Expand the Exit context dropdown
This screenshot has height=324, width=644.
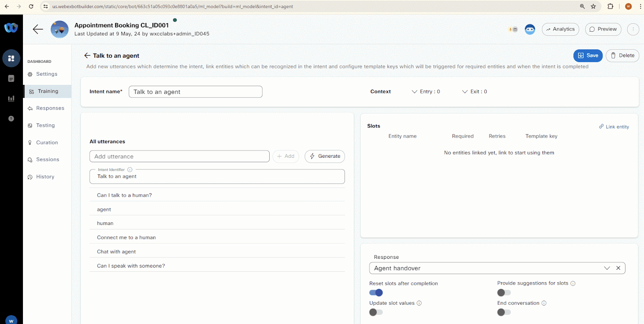click(x=474, y=92)
